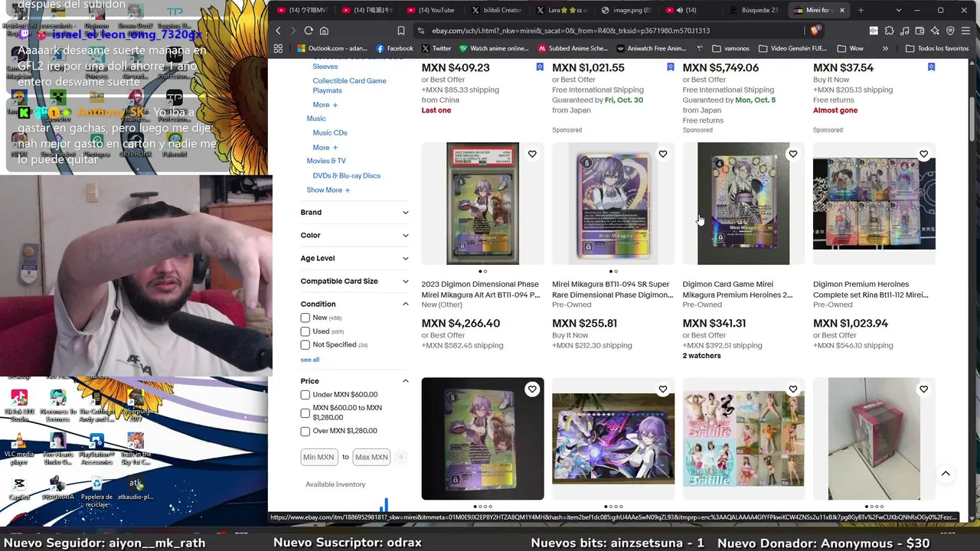Open atkaudio-pl desktop icon
This screenshot has height=551, width=980.
coord(136,488)
